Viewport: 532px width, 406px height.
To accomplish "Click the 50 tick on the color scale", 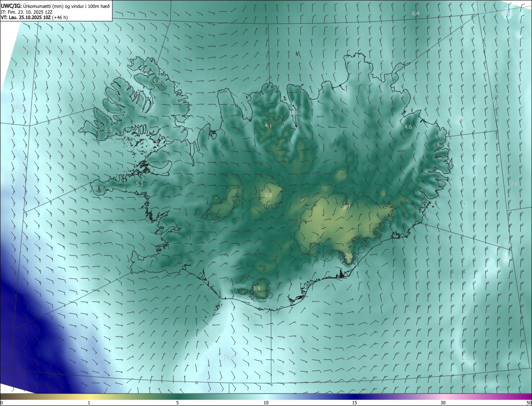I will (529, 403).
